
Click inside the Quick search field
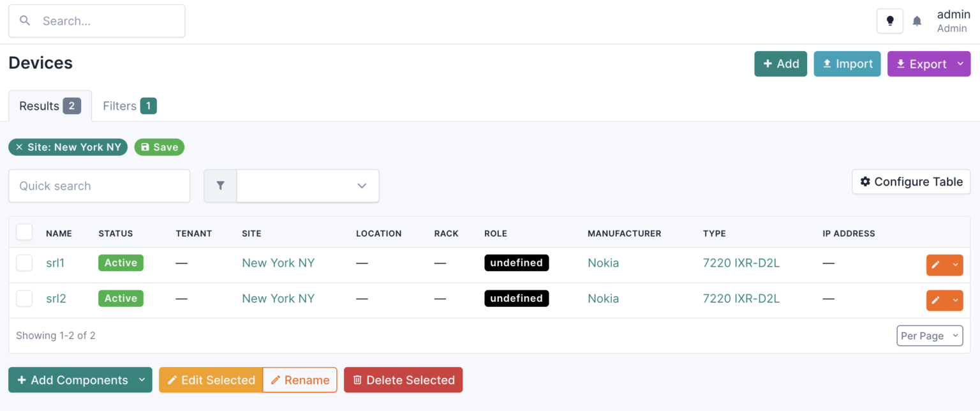coord(99,186)
